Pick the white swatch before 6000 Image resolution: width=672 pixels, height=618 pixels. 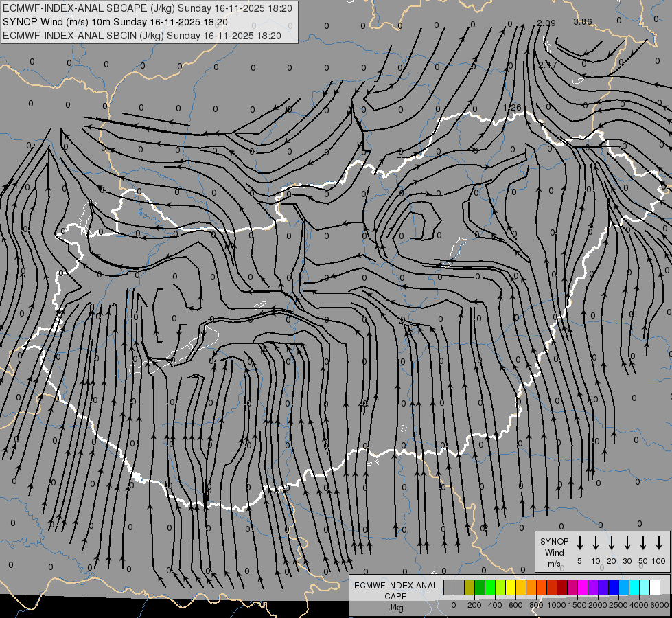point(654,587)
